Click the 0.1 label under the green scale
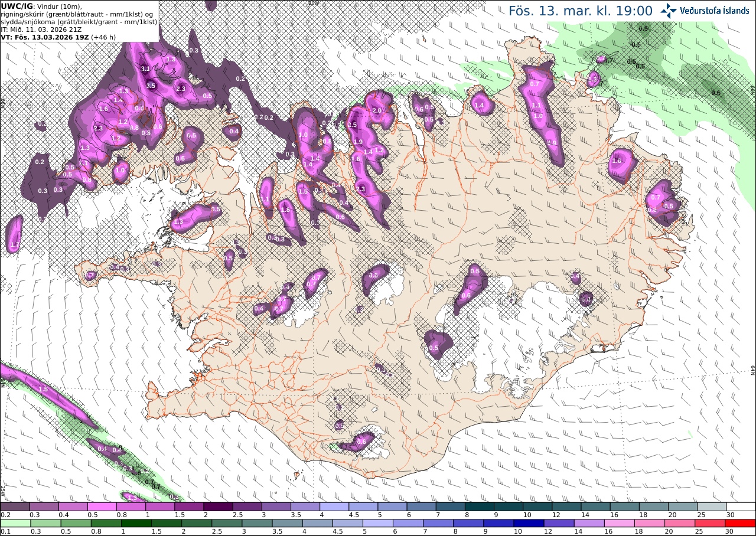 click(5, 532)
